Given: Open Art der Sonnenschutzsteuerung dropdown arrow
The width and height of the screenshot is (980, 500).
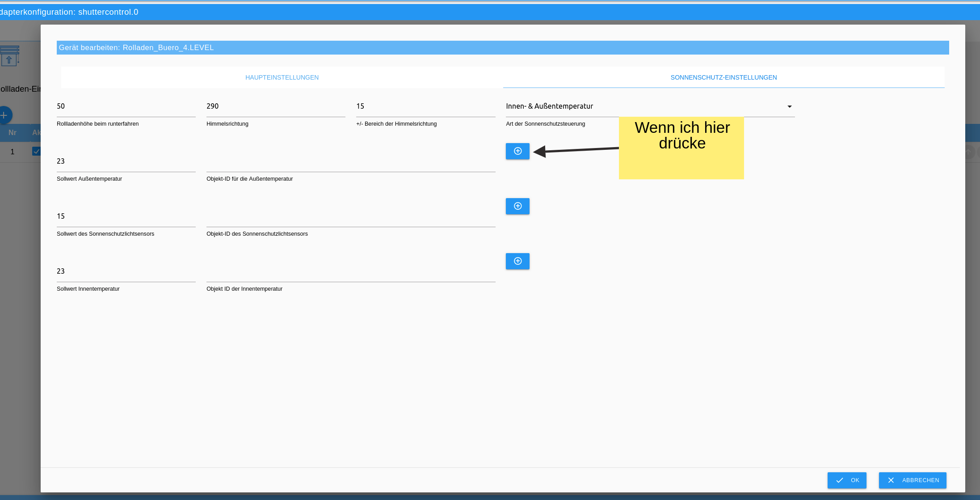Looking at the screenshot, I should (789, 106).
